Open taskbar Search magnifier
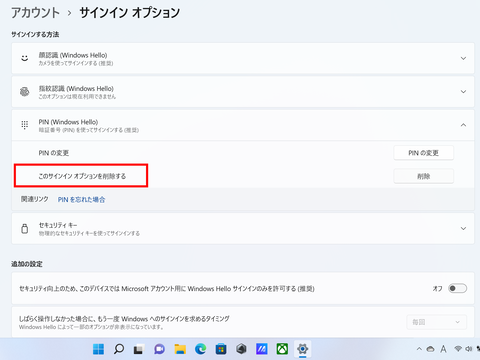The width and height of the screenshot is (480, 360). tap(119, 349)
